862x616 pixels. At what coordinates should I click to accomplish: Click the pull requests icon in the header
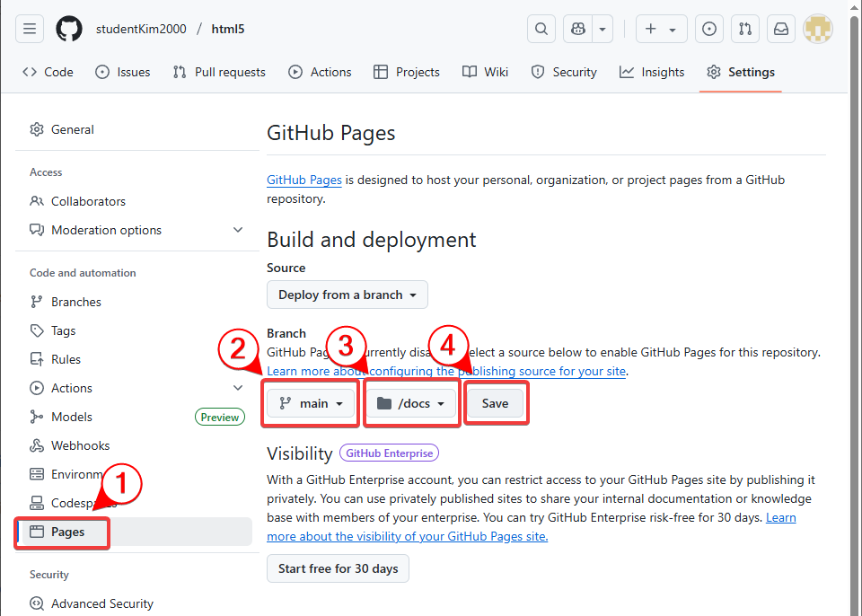[744, 29]
